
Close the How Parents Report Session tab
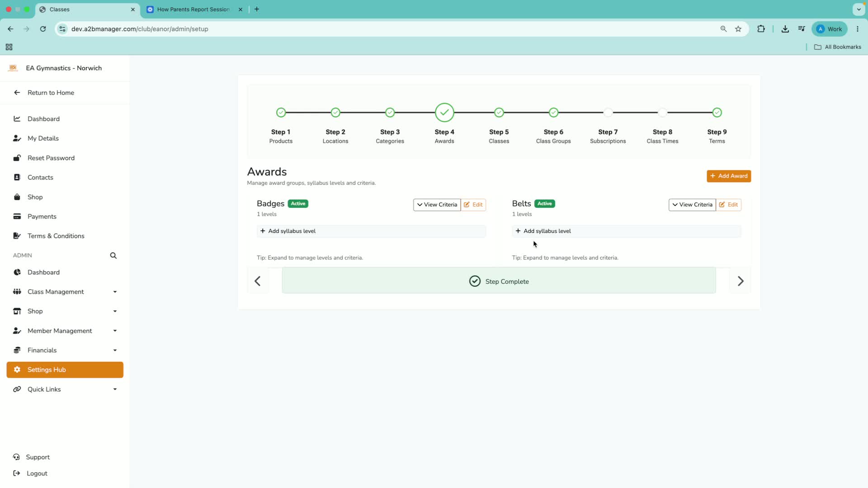241,9
